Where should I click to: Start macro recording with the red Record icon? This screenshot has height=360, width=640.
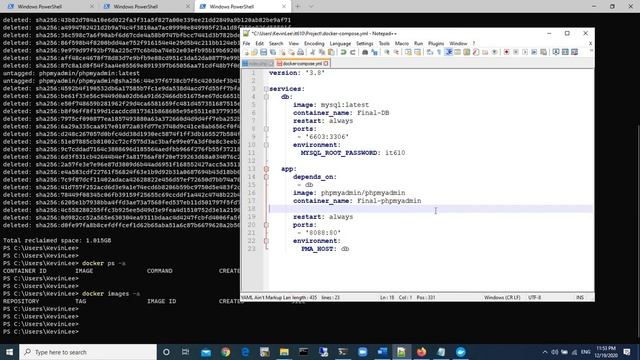[x=506, y=52]
